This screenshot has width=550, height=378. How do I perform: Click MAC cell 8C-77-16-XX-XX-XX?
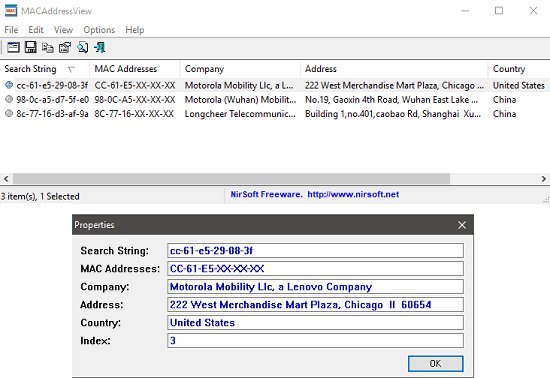click(134, 114)
